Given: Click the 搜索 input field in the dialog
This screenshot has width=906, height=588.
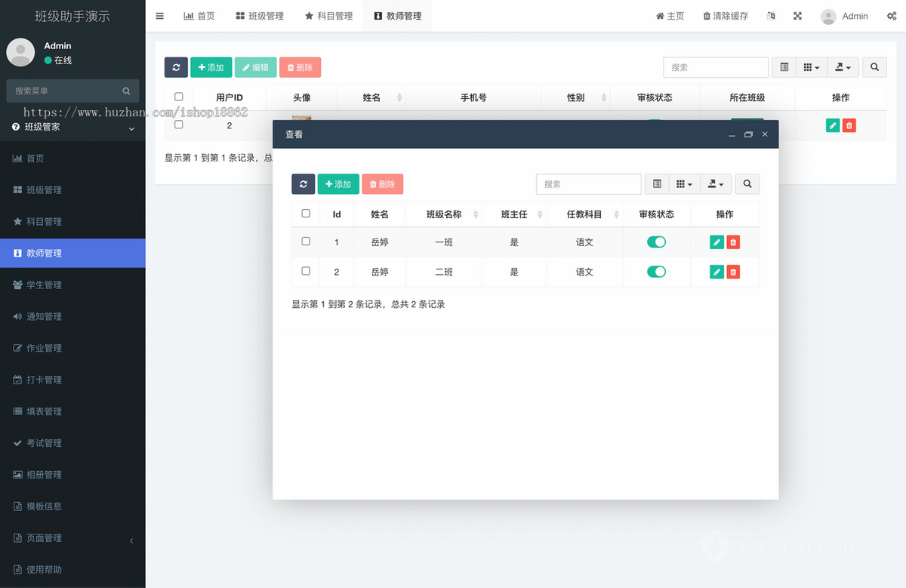Looking at the screenshot, I should (588, 183).
